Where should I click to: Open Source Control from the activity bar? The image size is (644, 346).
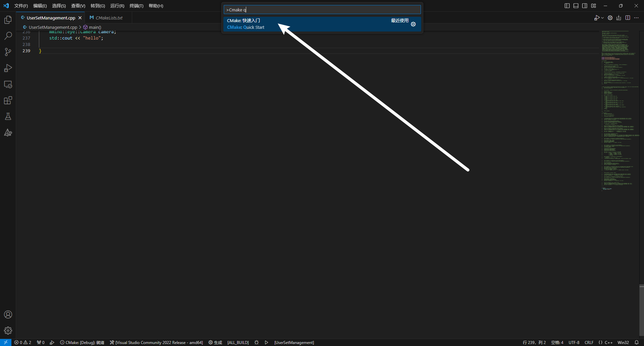click(8, 52)
